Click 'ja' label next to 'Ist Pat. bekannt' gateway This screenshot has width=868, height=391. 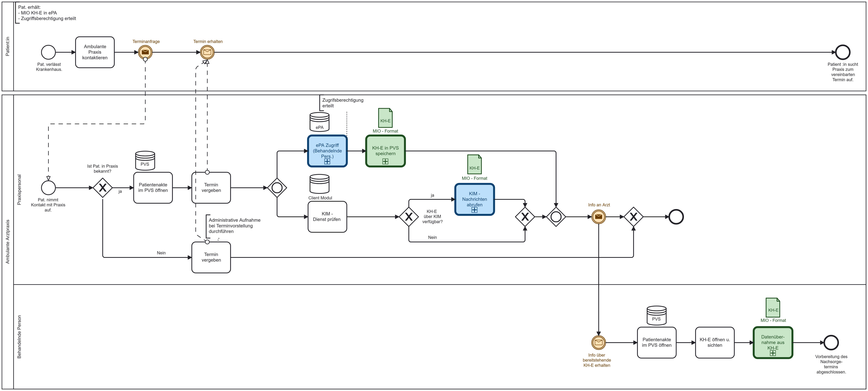click(x=120, y=191)
